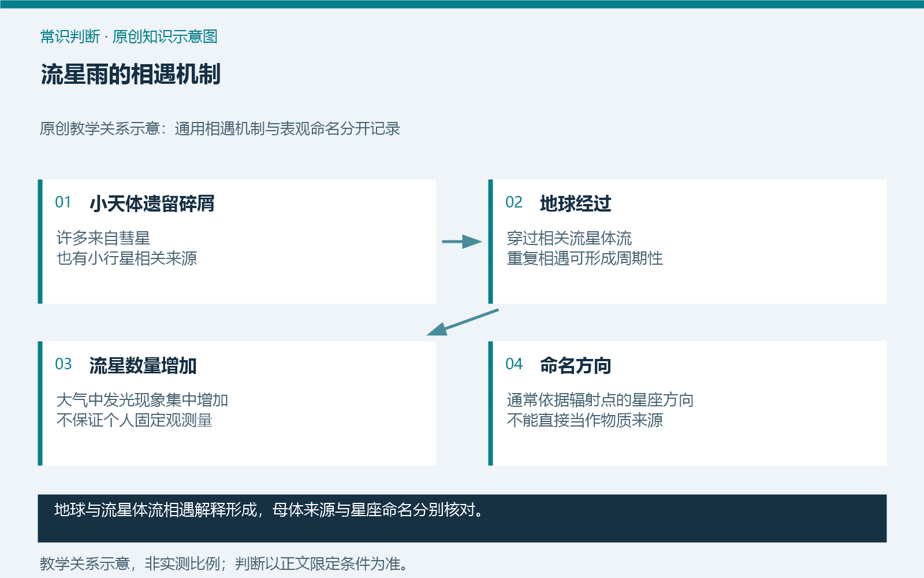Click the heading 小天体遗留碎屑
The image size is (924, 578).
(152, 203)
